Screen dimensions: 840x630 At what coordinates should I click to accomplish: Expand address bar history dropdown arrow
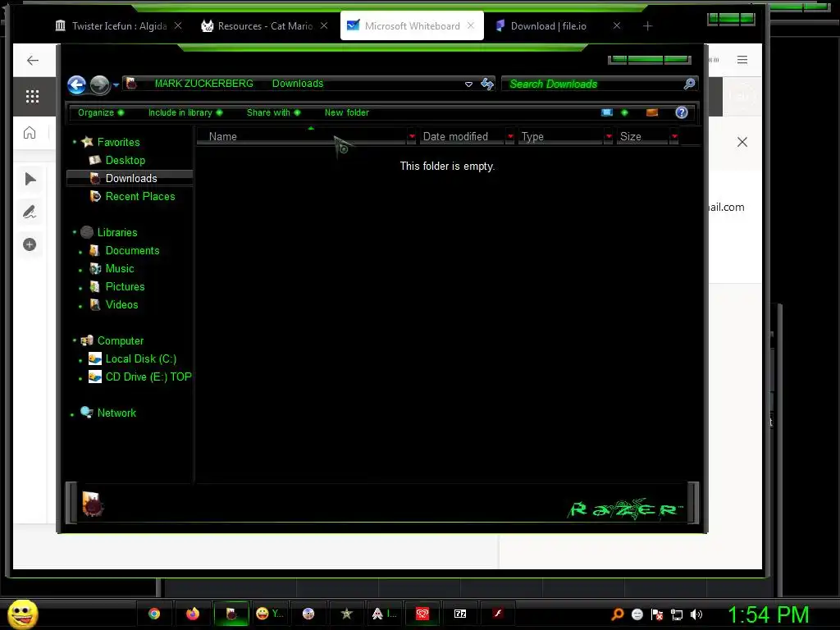coord(468,84)
